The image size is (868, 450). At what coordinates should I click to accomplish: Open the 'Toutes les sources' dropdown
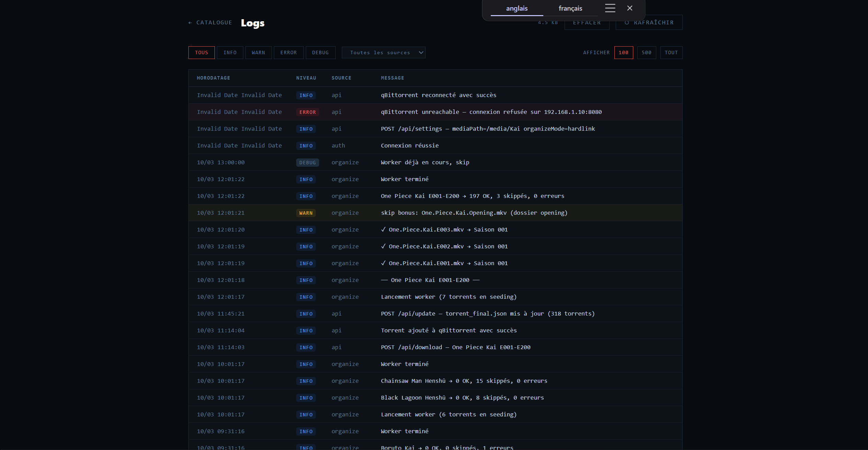(383, 52)
